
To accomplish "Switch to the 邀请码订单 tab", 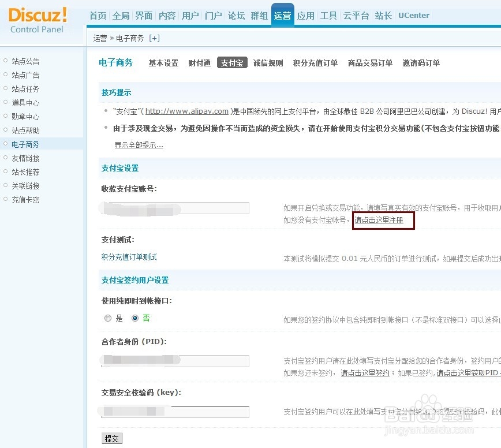I will tap(421, 63).
